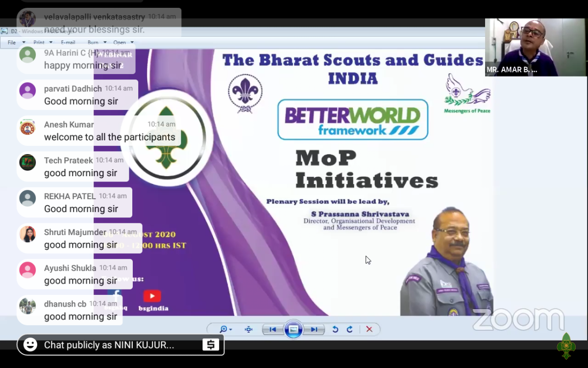Delete the current picture with the red X
588x368 pixels.
click(369, 329)
